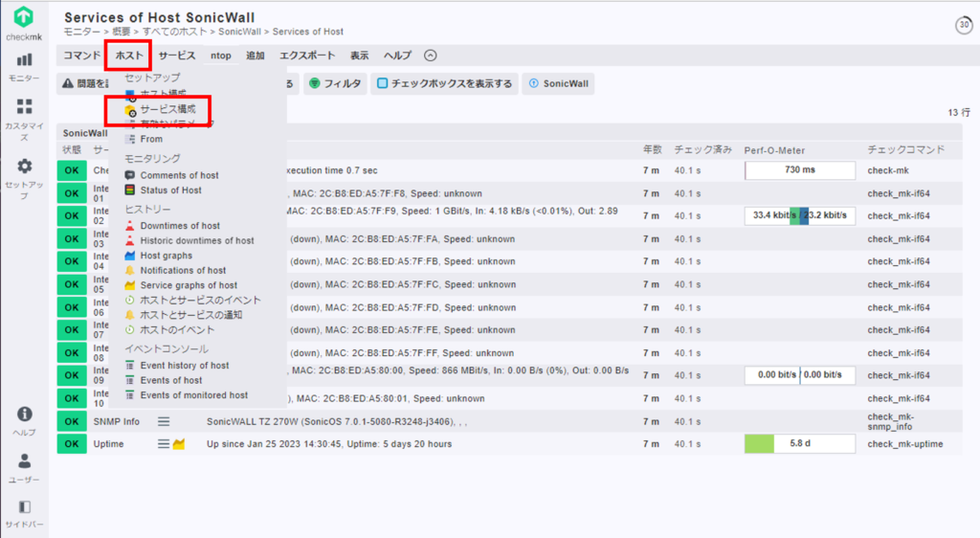Click the すべてのホスト breadcrumb link

(176, 32)
